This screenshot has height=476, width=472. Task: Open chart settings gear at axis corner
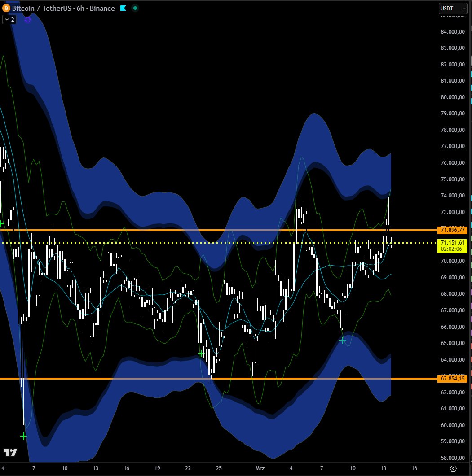click(453, 468)
